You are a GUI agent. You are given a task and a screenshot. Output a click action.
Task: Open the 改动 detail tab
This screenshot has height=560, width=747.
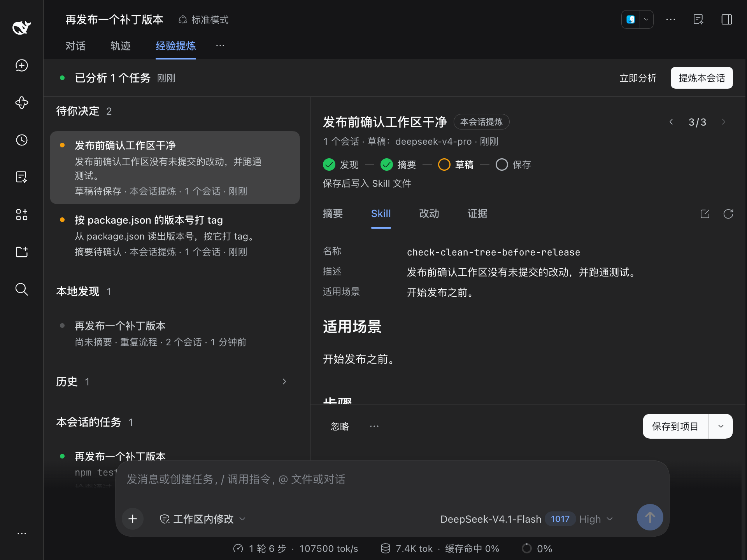429,213
